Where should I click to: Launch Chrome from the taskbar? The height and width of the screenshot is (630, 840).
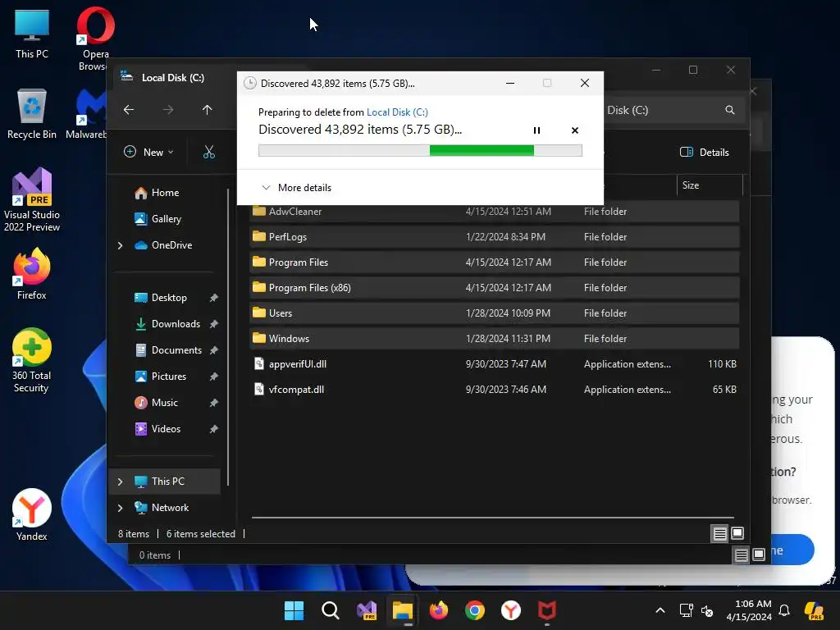pos(475,610)
